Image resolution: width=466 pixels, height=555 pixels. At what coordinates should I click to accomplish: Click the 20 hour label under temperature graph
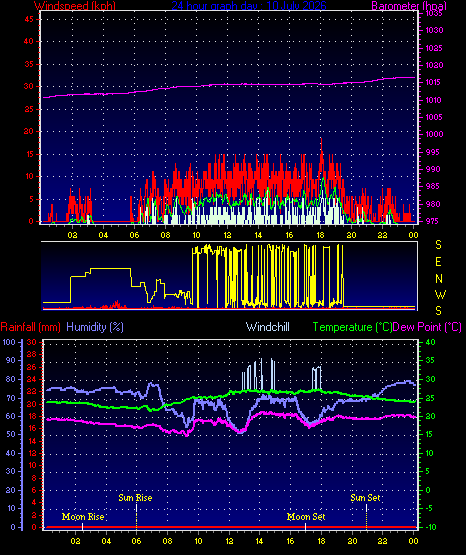tap(352, 541)
